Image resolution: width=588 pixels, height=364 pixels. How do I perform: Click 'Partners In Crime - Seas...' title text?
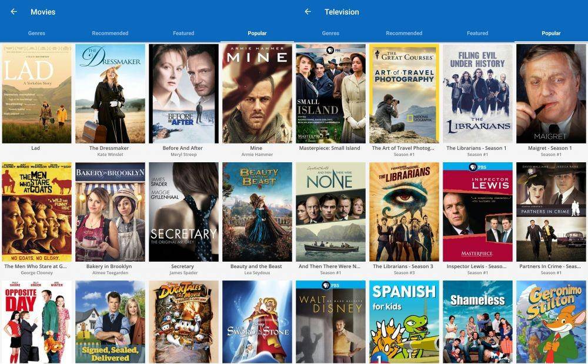point(550,266)
